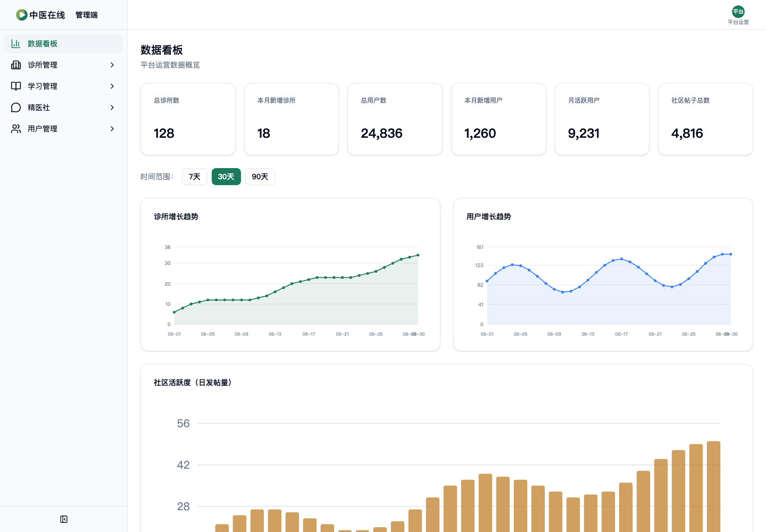Screen dimensions: 766x532
Task: Click the first data point of 用户增长趋势 line
Action: point(487,281)
